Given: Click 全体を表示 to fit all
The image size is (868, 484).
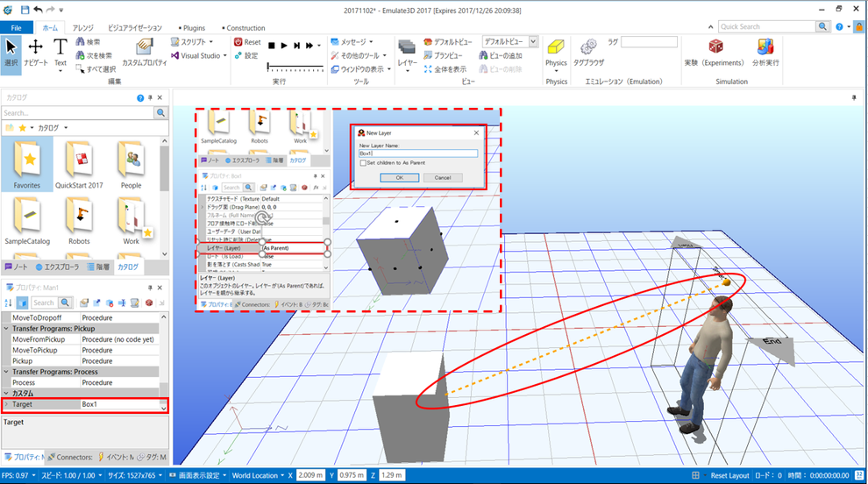Looking at the screenshot, I should click(x=445, y=69).
